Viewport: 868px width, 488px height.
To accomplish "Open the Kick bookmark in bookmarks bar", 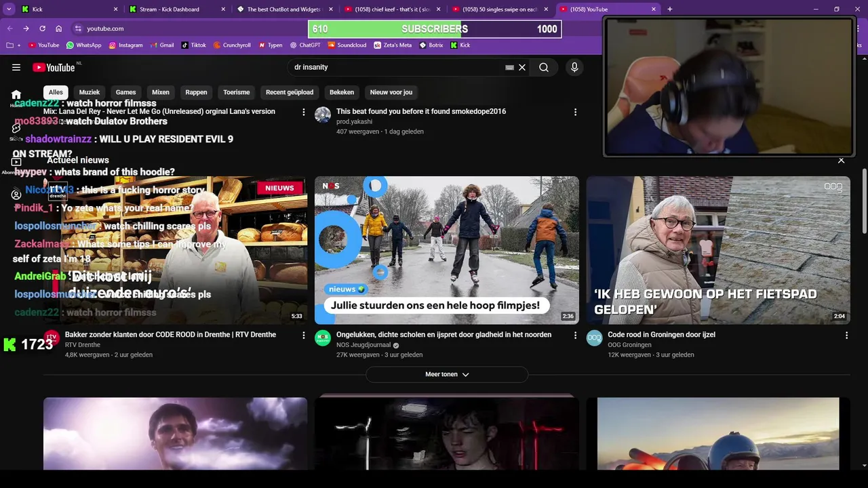I will coord(460,45).
